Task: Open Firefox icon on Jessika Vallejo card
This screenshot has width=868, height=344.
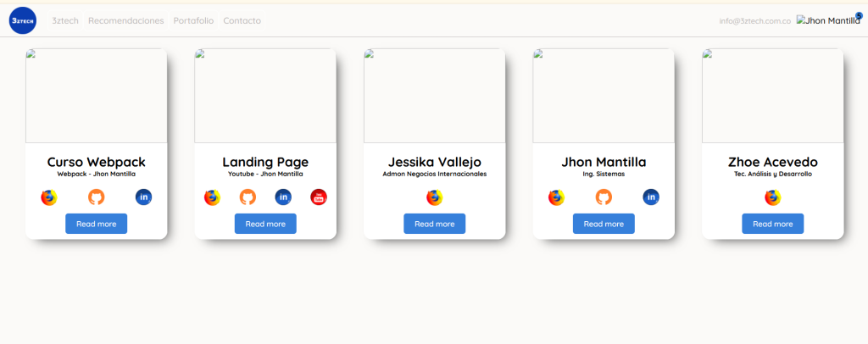Action: pos(435,197)
